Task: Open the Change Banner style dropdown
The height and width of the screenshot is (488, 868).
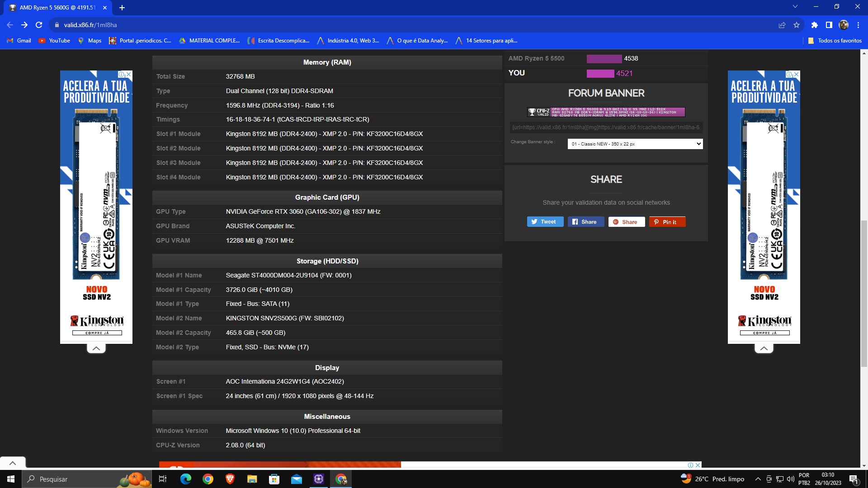Action: click(x=635, y=144)
